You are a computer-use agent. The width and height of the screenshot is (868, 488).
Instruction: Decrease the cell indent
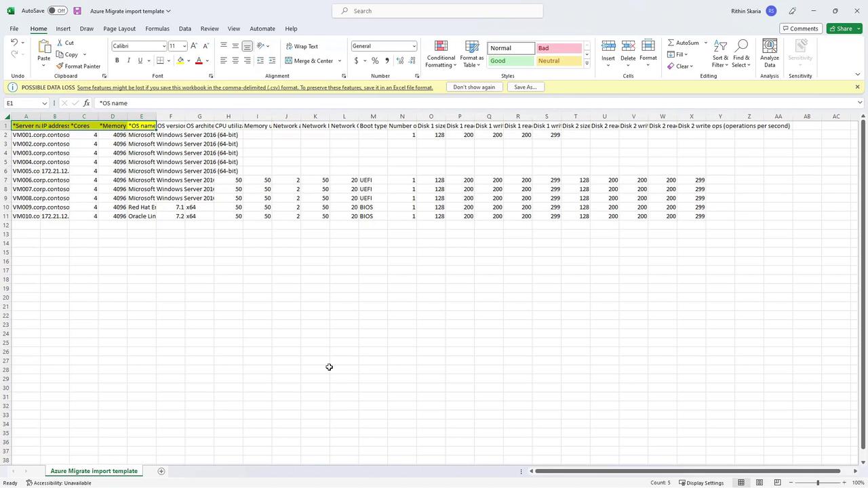tap(260, 61)
